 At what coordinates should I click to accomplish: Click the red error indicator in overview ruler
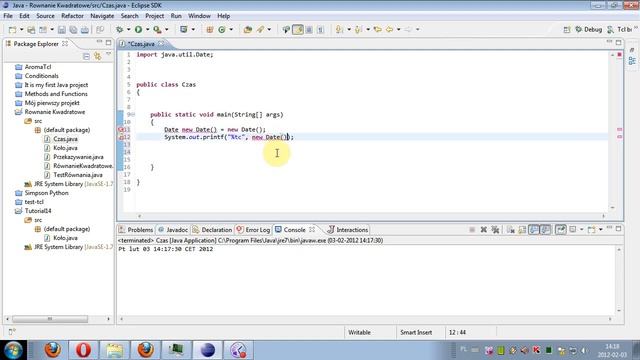pos(620,54)
